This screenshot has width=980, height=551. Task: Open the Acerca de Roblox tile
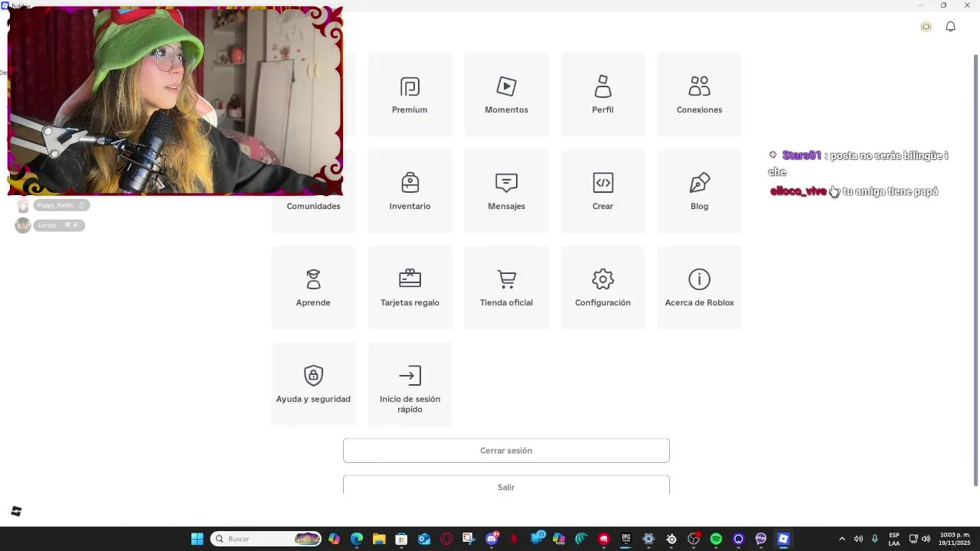point(699,288)
